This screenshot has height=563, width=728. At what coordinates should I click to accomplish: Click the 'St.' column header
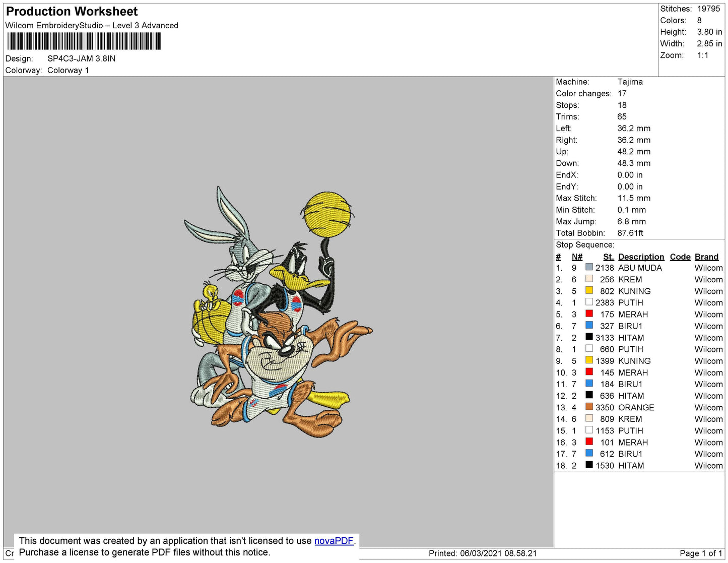coord(609,257)
